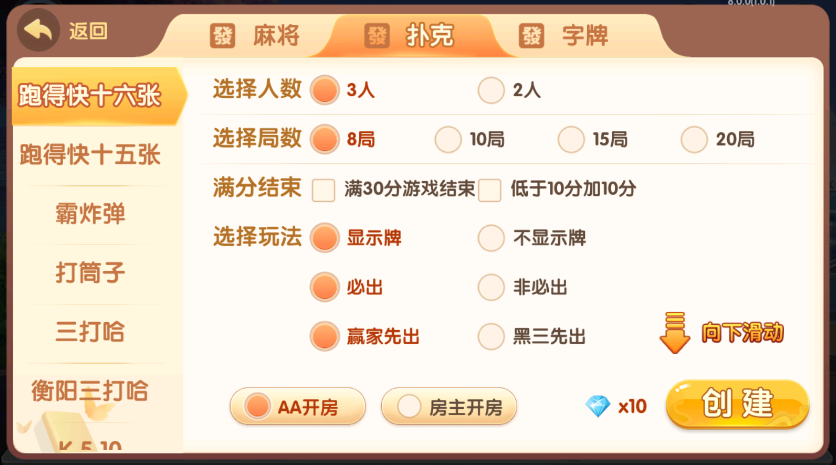Viewport: 836px width, 465px height.
Task: Select the 20局 rounds option
Action: 694,139
